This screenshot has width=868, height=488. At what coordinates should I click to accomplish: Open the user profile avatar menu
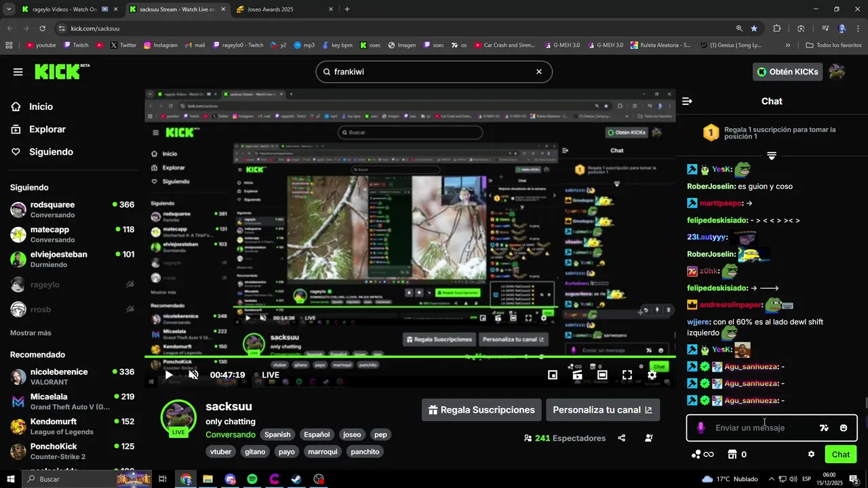click(837, 72)
